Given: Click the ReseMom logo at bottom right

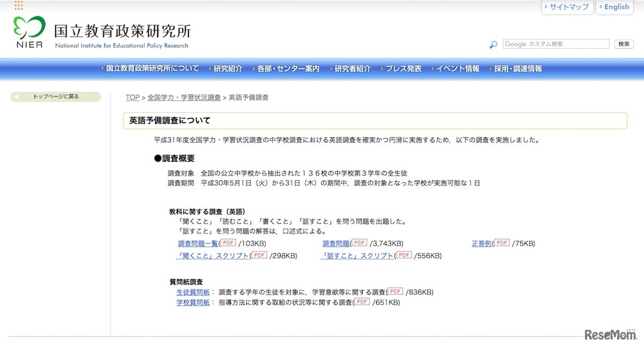Looking at the screenshot, I should click(610, 335).
